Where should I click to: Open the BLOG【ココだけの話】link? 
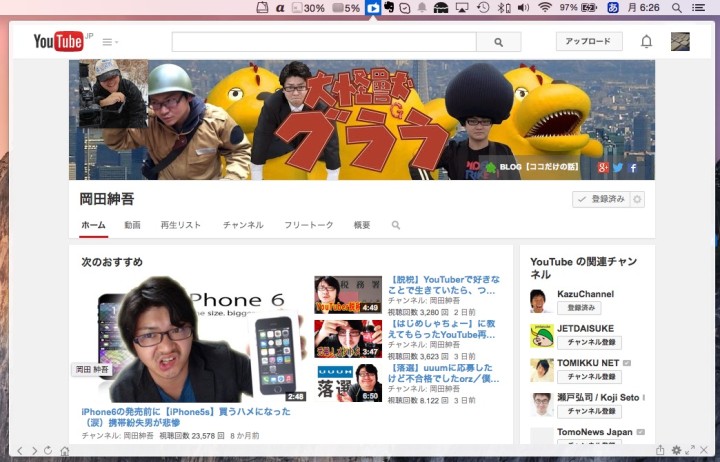pyautogui.click(x=533, y=167)
